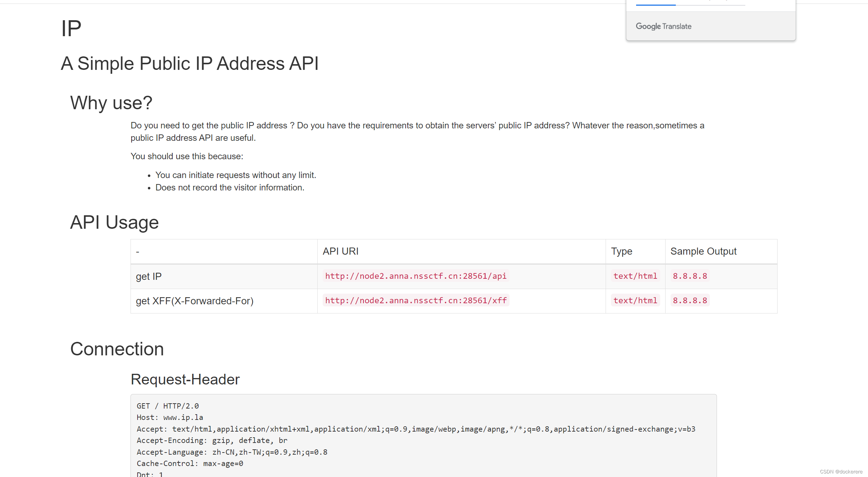Click the 'Sample Output' column header
The height and width of the screenshot is (477, 868).
point(703,251)
